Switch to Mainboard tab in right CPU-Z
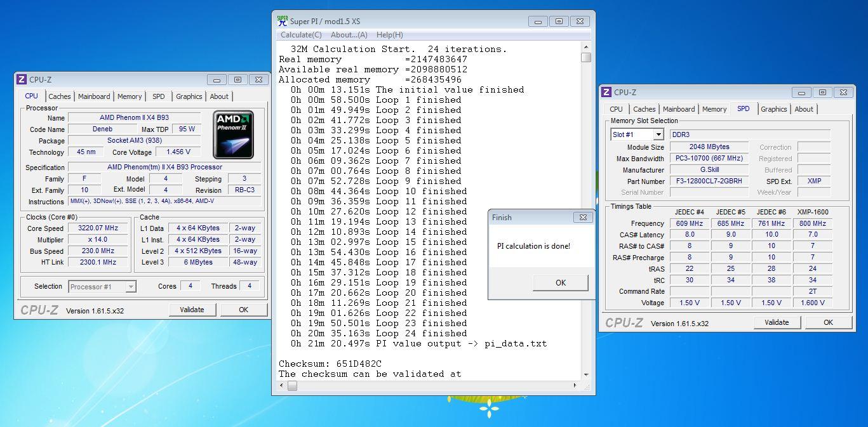 coord(679,109)
